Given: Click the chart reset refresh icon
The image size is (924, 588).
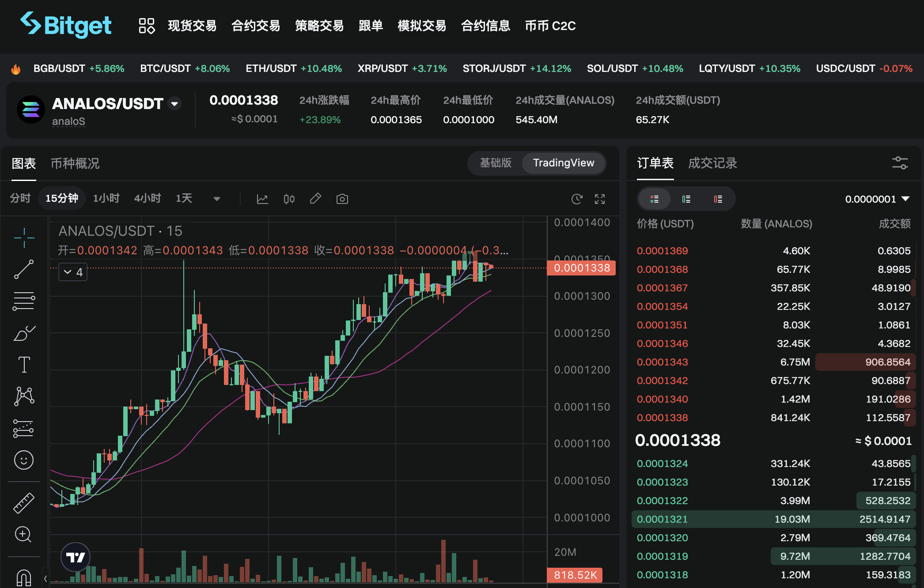Looking at the screenshot, I should (x=577, y=199).
